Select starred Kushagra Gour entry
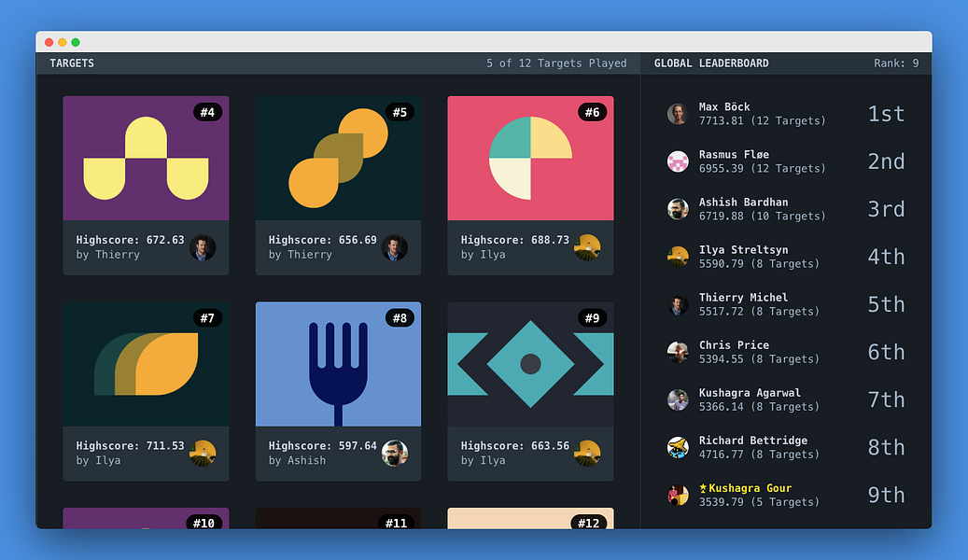 pyautogui.click(x=786, y=495)
